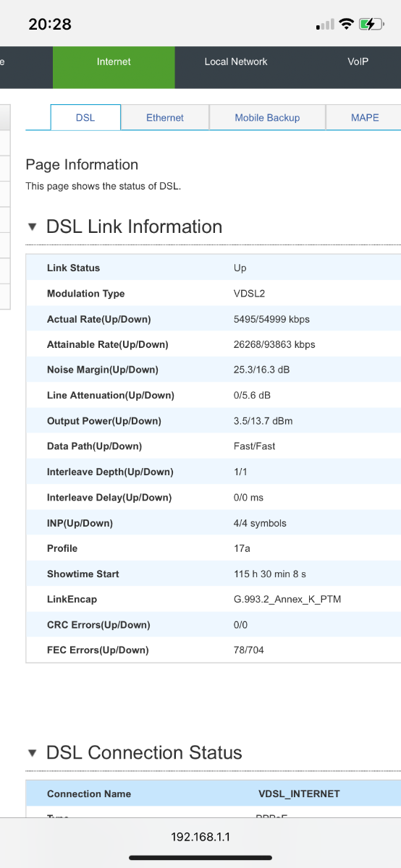Click the Link Status row
Image resolution: width=401 pixels, height=868 pixels.
(x=214, y=268)
